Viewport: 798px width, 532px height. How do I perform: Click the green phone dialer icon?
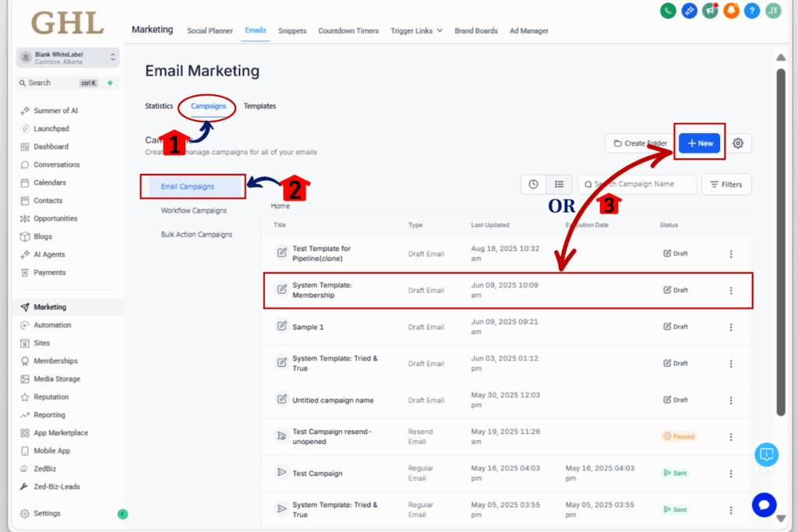click(668, 10)
